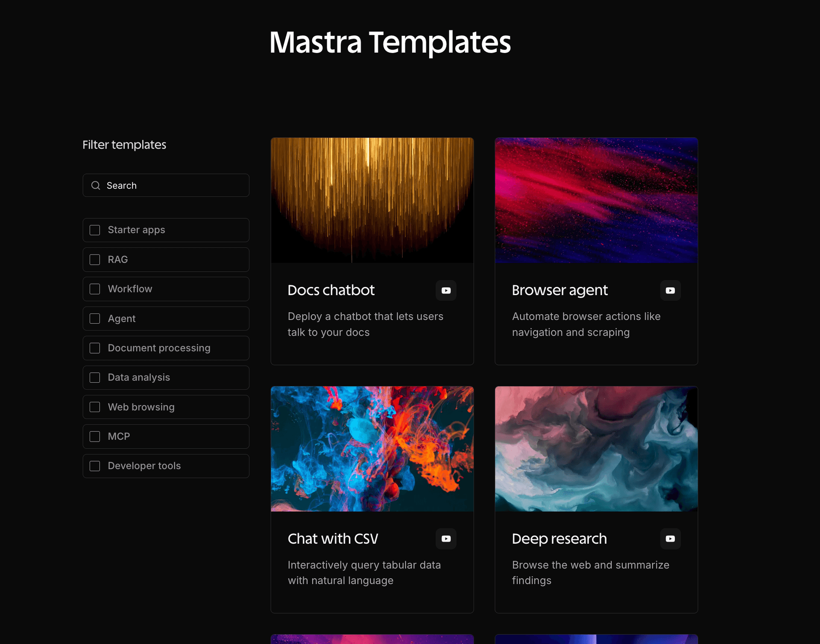820x644 pixels.
Task: Focus the template Search field
Action: tap(166, 185)
